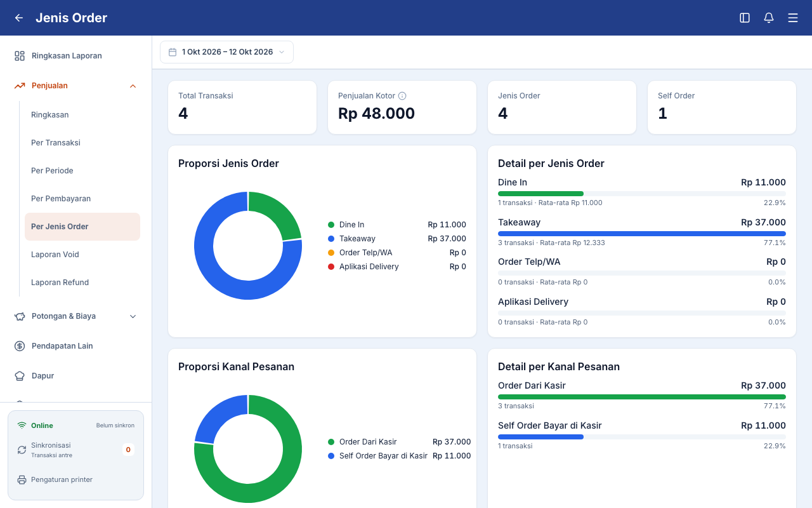Collapse the Penjualan menu chevron

[x=133, y=86]
